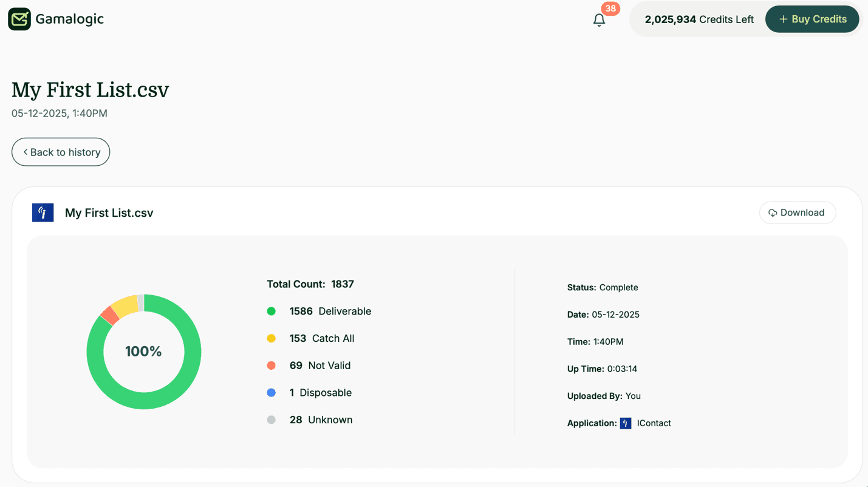Screen dimensions: 868x487
Task: Click the Download button
Action: tap(798, 213)
